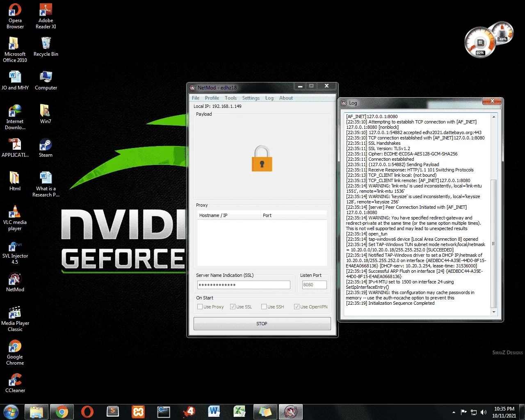The width and height of the screenshot is (525, 420).
Task: Toggle the Use Proxy checkbox
Action: pyautogui.click(x=211, y=307)
